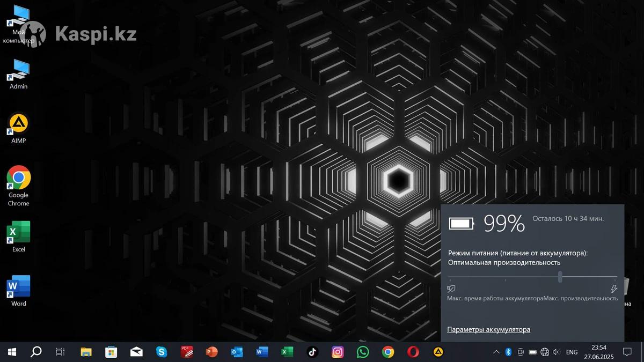Launch PowerPoint from the taskbar

coord(212,352)
